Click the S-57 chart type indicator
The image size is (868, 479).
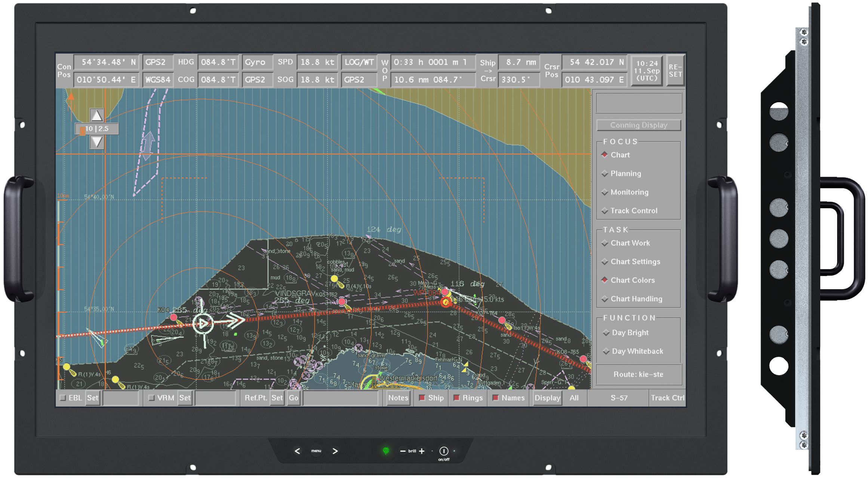pyautogui.click(x=619, y=398)
